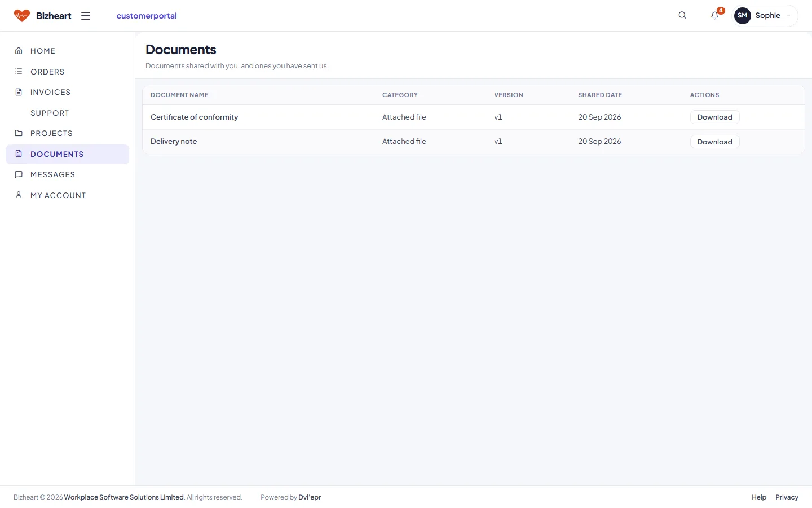Click the Messages chat bubble icon

[x=19, y=174]
